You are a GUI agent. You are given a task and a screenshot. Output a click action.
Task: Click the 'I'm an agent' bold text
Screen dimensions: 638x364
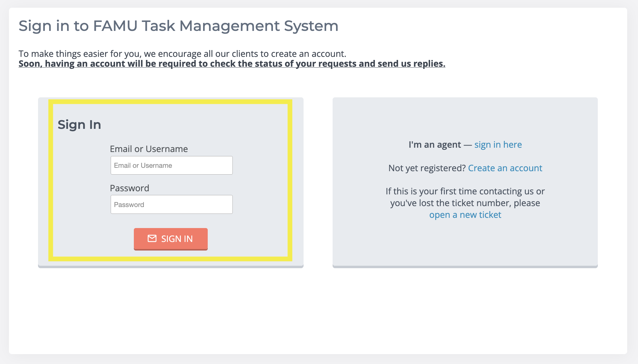tap(435, 145)
